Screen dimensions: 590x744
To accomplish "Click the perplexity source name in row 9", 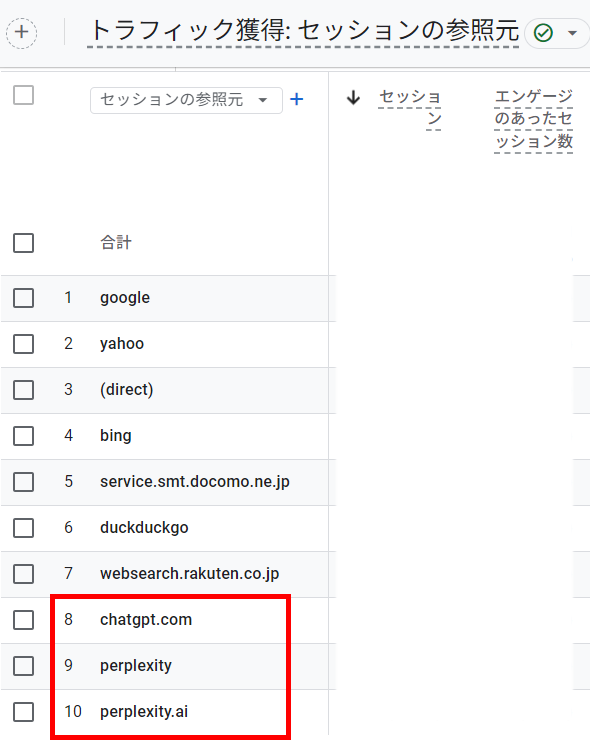I will coord(136,666).
